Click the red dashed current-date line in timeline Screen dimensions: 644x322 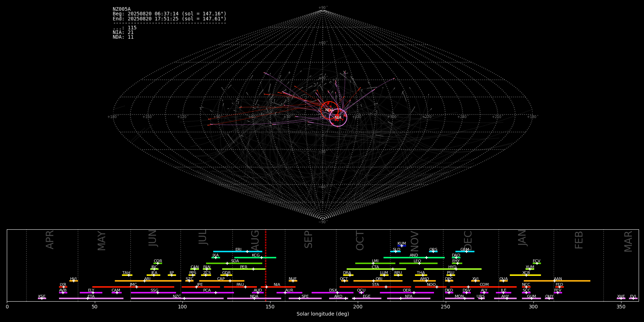(265, 265)
